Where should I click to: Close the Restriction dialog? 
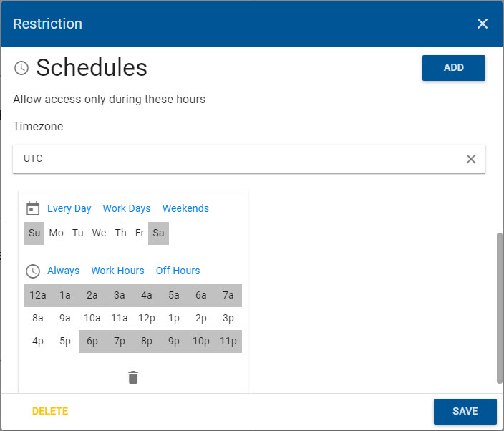click(483, 24)
